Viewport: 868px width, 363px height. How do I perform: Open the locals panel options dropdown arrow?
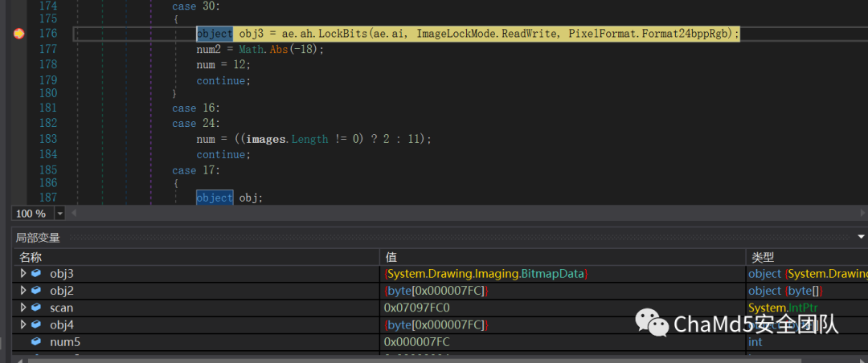[x=861, y=237]
